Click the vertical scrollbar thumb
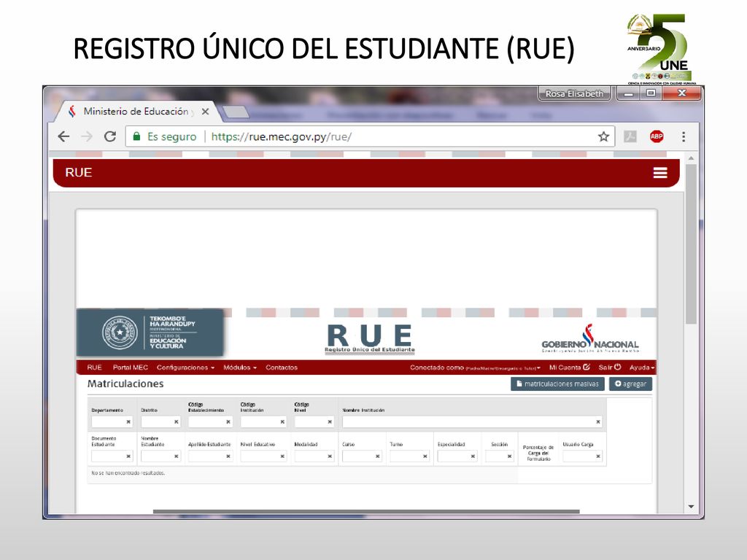 pos(691,244)
